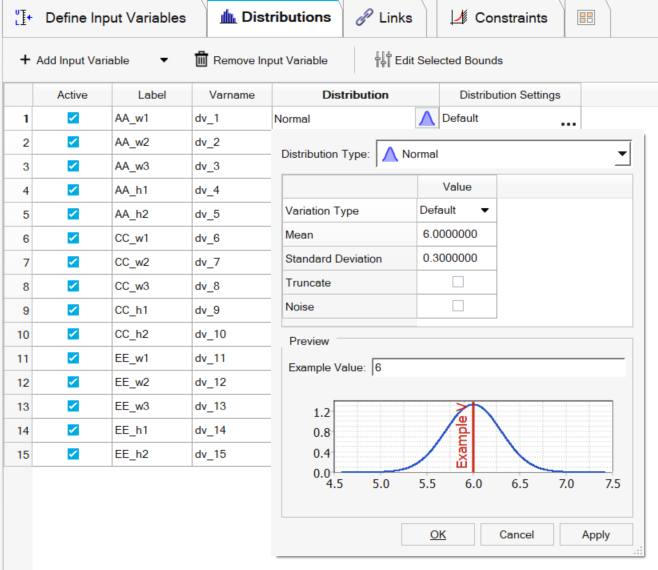Click the Edit Selected Bounds sliders icon
Viewport: 658px width, 570px height.
click(x=382, y=60)
